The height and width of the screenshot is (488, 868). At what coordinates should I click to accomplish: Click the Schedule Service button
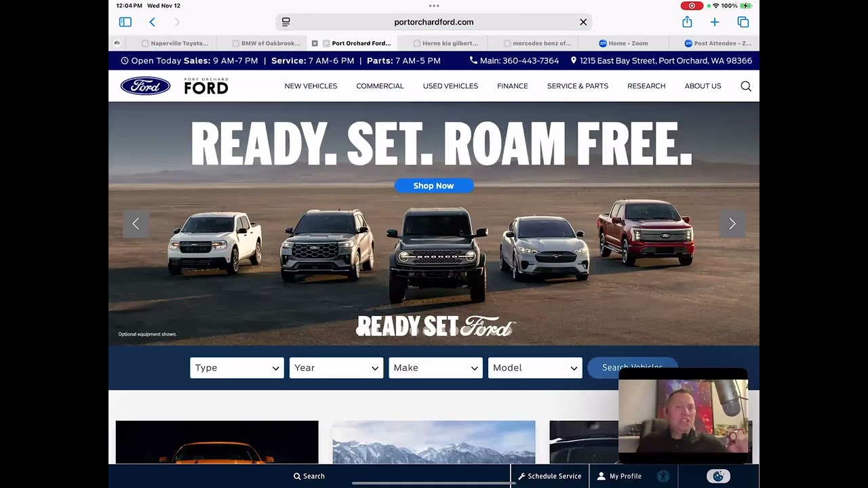(x=550, y=476)
